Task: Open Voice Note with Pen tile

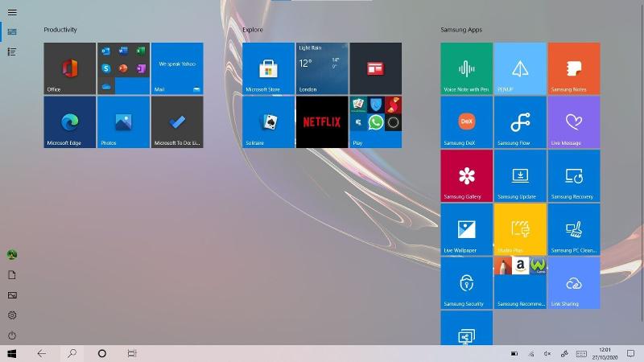Action: tap(467, 68)
